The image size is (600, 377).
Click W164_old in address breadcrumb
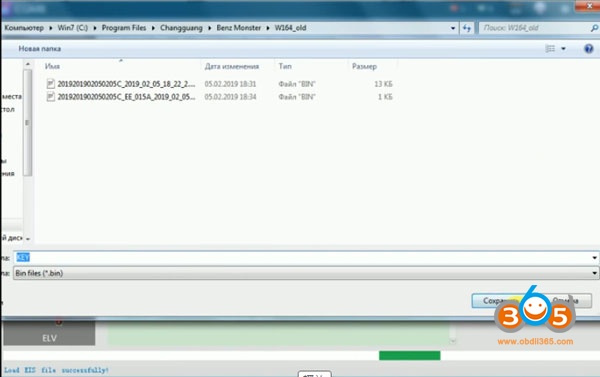(290, 28)
